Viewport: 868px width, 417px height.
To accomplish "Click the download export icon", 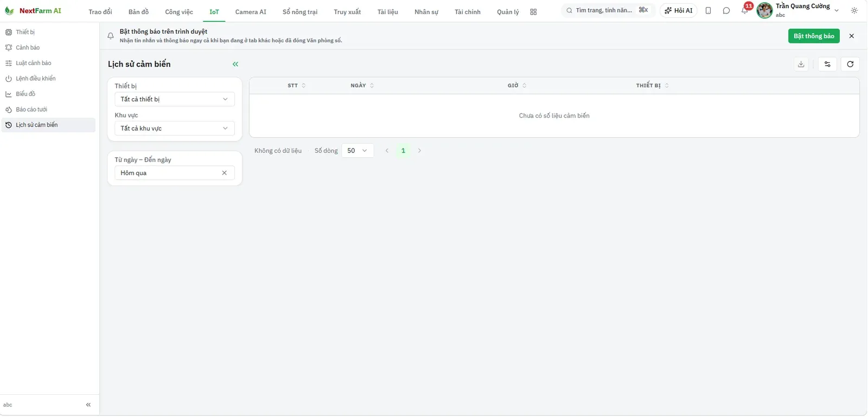I will click(x=801, y=64).
